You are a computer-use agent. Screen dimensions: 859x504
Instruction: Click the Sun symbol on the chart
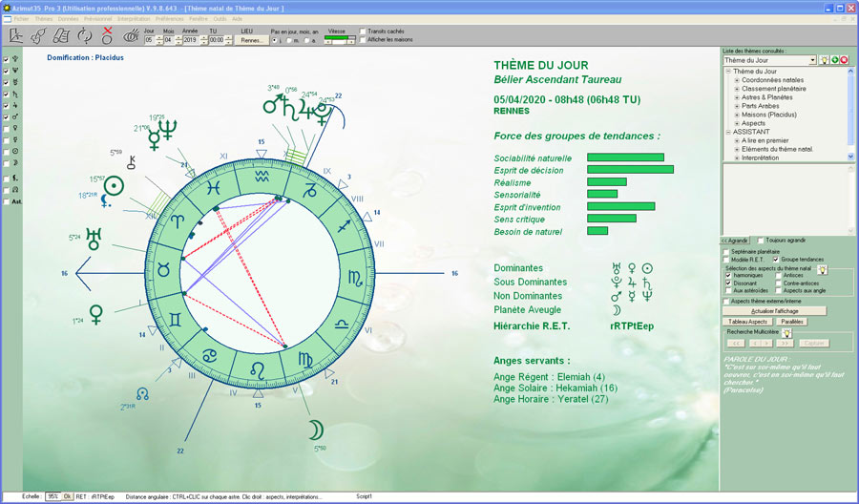(115, 186)
